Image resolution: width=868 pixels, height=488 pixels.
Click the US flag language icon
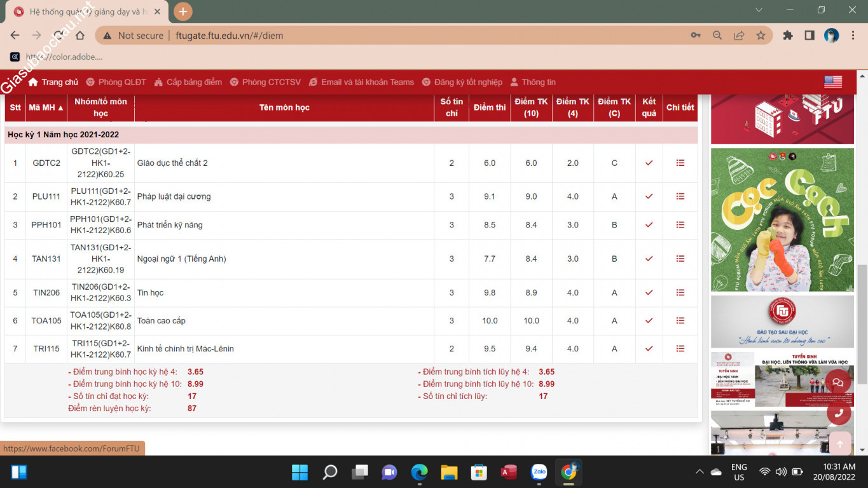click(x=832, y=82)
